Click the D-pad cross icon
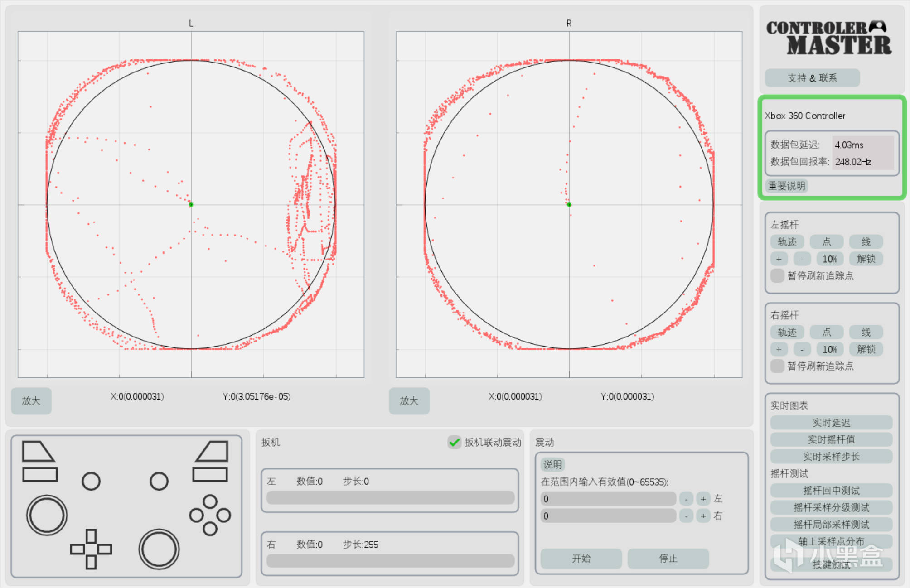 (x=91, y=549)
